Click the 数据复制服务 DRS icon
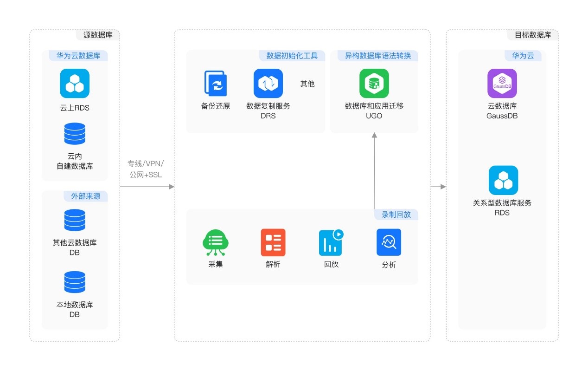 [x=268, y=84]
